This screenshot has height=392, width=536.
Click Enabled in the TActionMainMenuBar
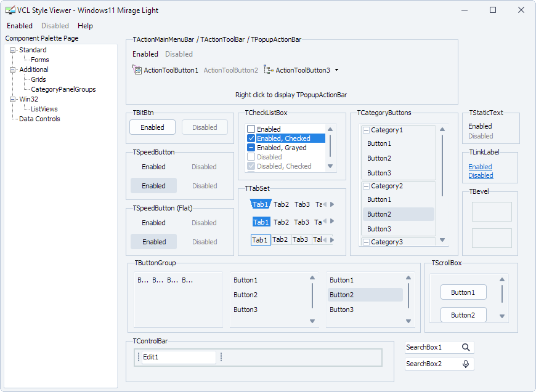pyautogui.click(x=145, y=54)
